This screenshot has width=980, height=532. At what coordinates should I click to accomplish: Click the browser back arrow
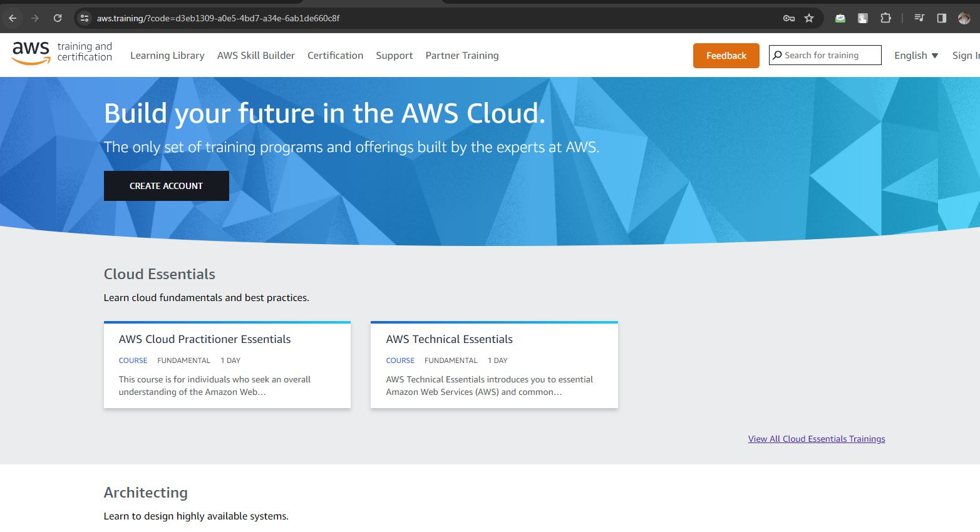point(13,18)
